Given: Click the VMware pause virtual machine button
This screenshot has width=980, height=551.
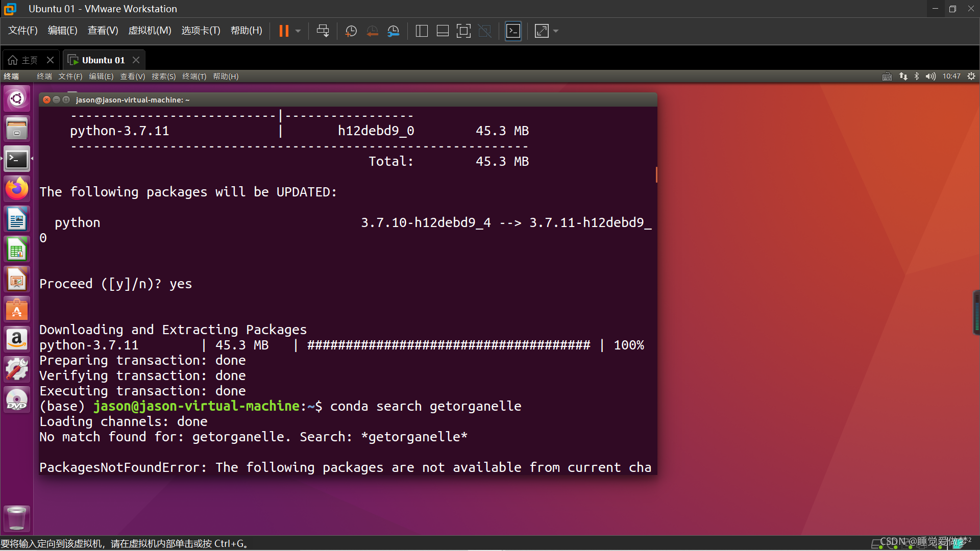Looking at the screenshot, I should [284, 31].
